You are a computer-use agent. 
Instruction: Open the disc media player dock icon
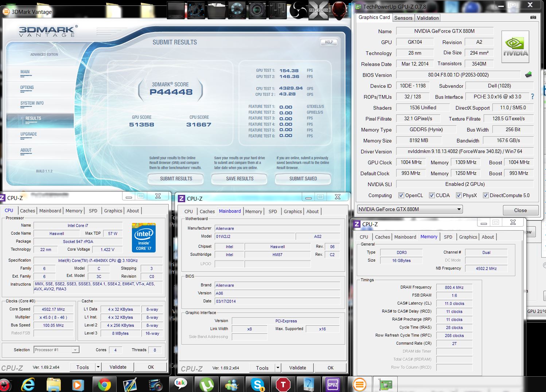(237, 10)
